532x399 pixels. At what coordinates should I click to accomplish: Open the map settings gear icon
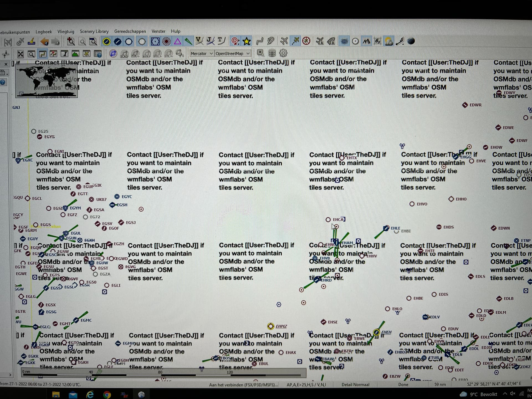tap(283, 53)
